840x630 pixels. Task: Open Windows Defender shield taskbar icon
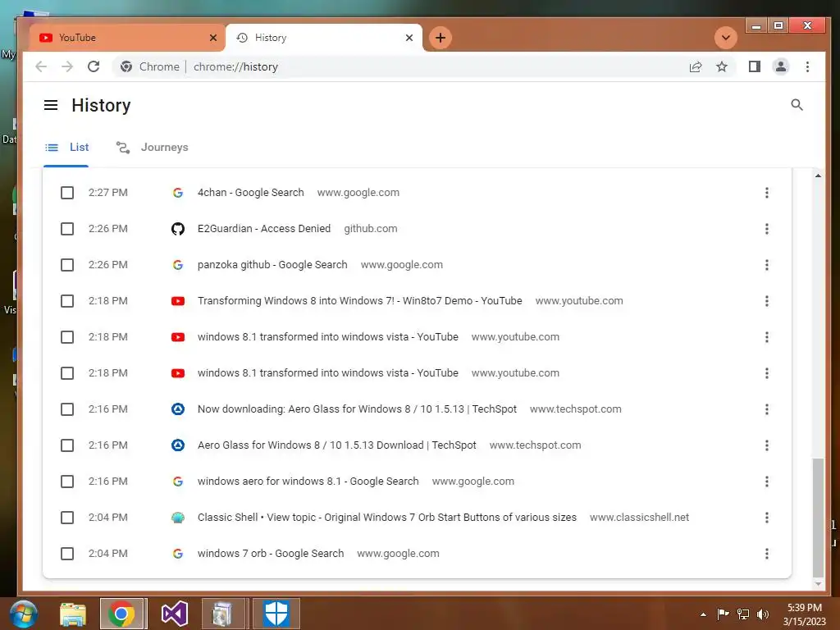pyautogui.click(x=276, y=614)
